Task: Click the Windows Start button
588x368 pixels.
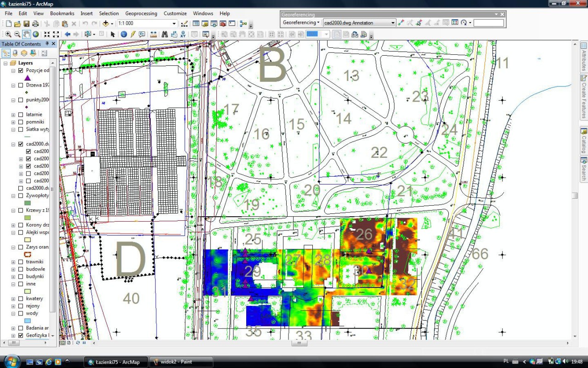Action: point(11,362)
